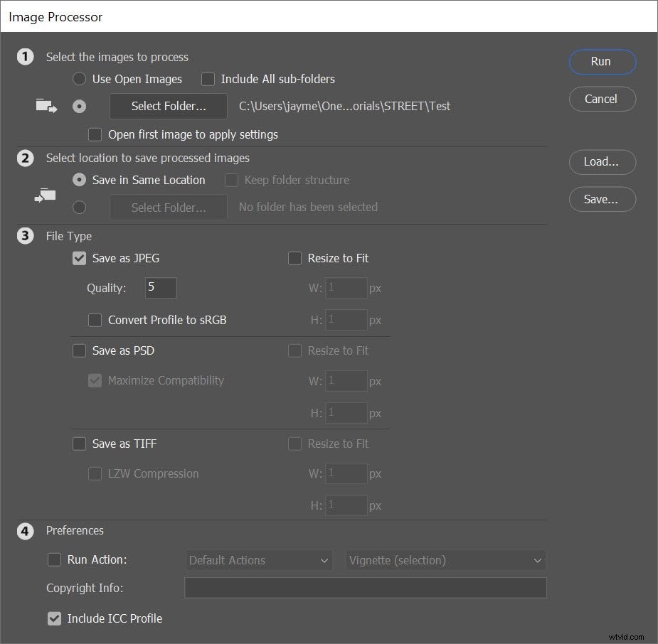
Task: Open the Default Actions dropdown
Action: (258, 560)
